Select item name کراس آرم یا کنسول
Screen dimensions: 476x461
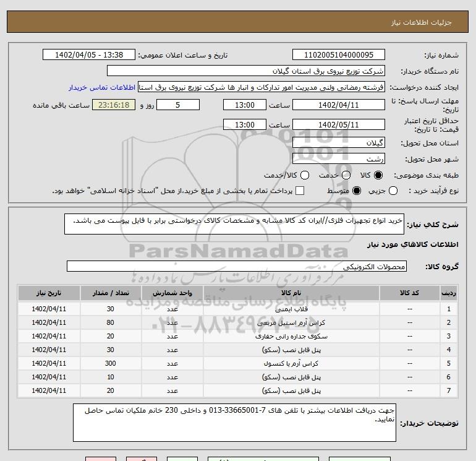[291, 363]
